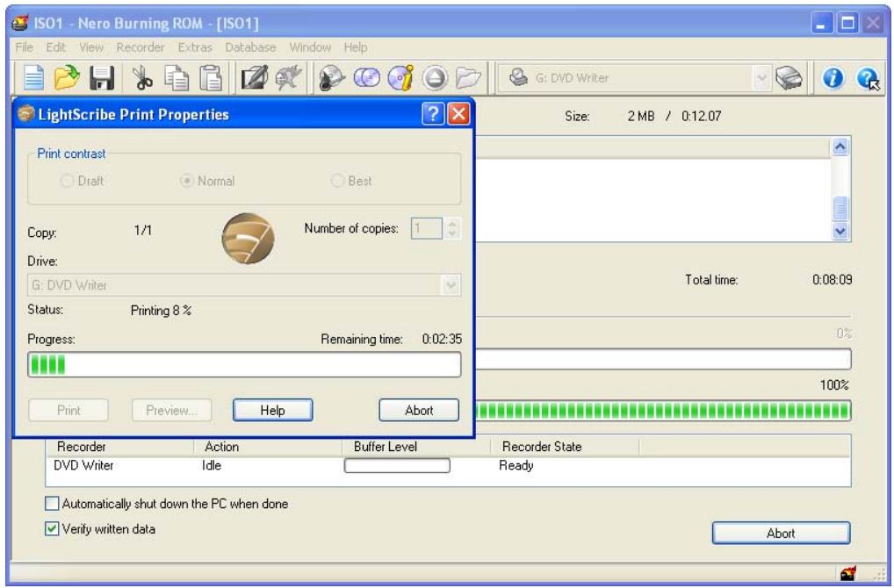The width and height of the screenshot is (894, 588).
Task: Click the LightScribe dialog question mark button
Action: coord(433,114)
